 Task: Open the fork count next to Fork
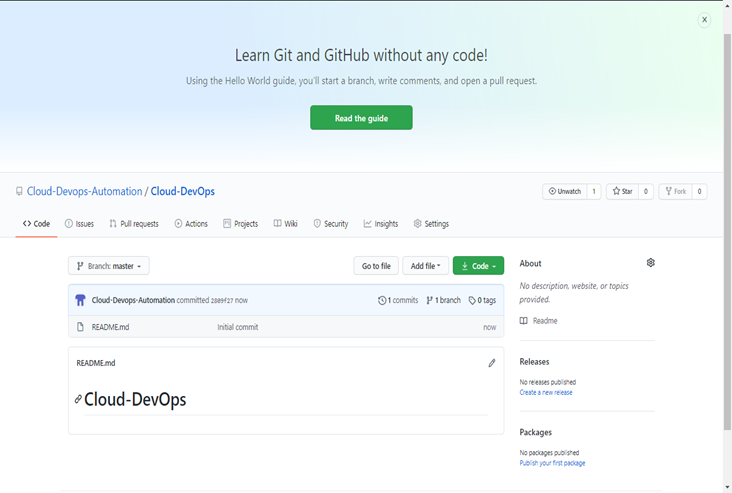coord(699,191)
